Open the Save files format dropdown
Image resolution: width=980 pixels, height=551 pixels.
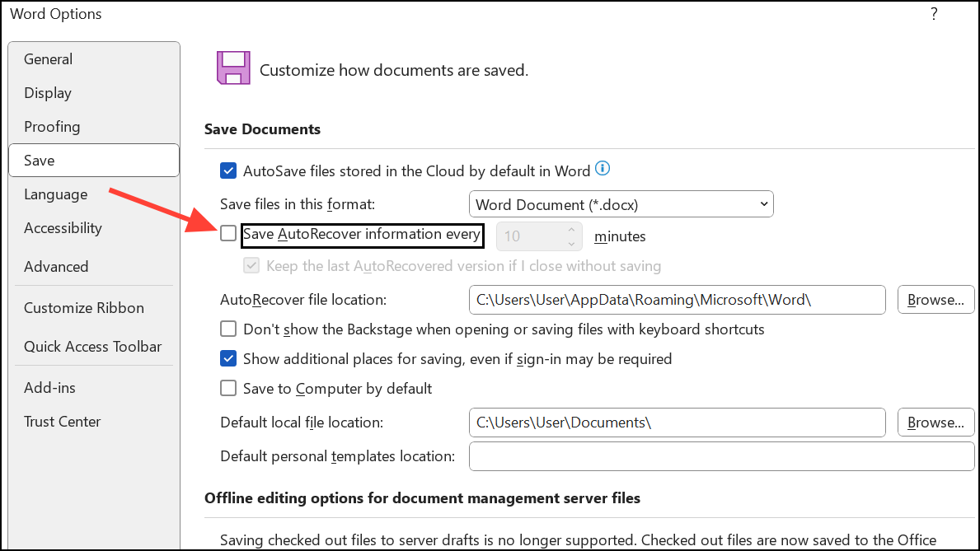click(x=621, y=204)
